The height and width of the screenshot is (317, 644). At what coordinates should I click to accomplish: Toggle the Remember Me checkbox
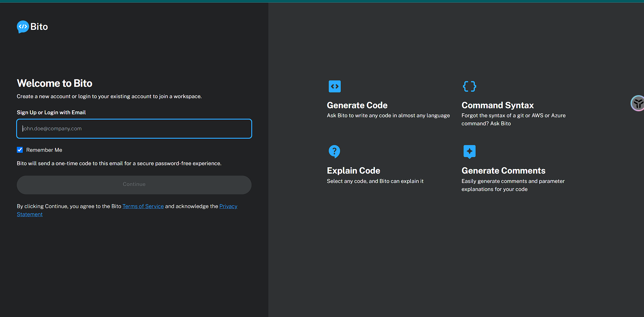[x=20, y=150]
